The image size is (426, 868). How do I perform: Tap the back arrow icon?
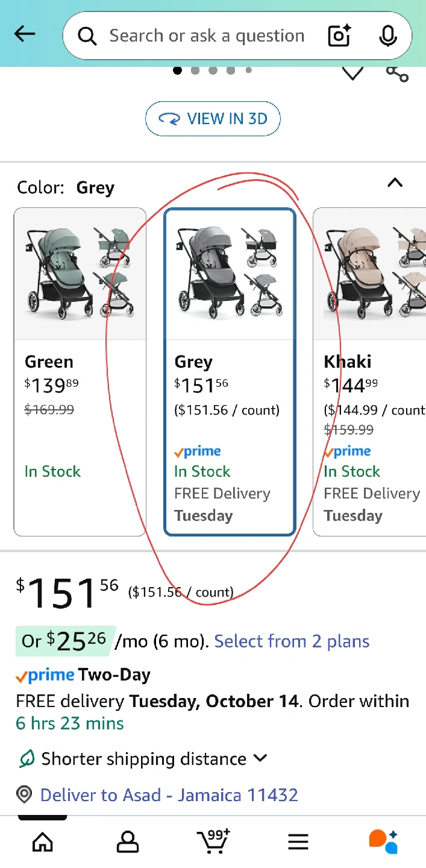25,35
